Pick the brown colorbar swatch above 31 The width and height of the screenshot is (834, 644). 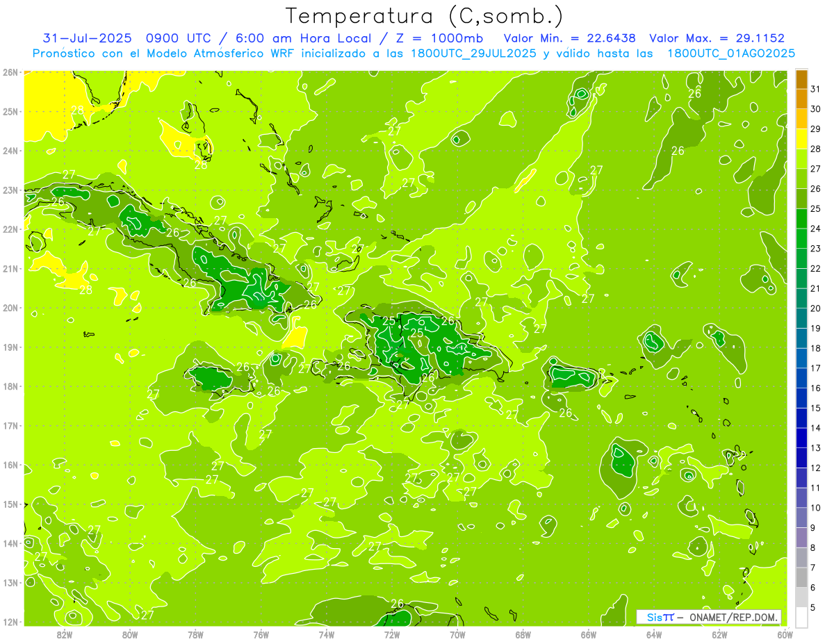point(801,79)
